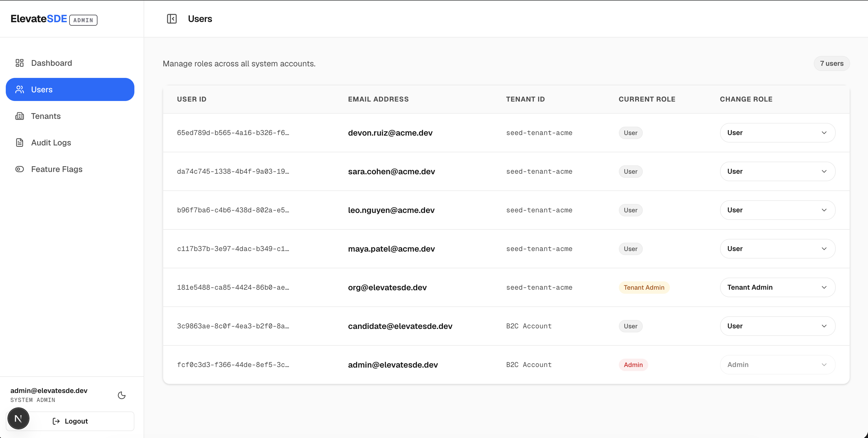The image size is (868, 438).
Task: Open the Dashboard page
Action: click(70, 63)
